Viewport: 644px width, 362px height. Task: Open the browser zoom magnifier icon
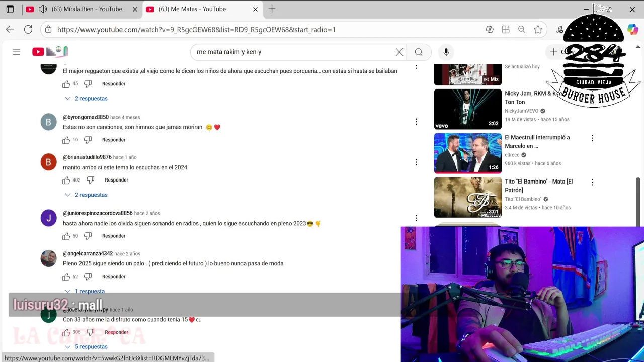(522, 30)
